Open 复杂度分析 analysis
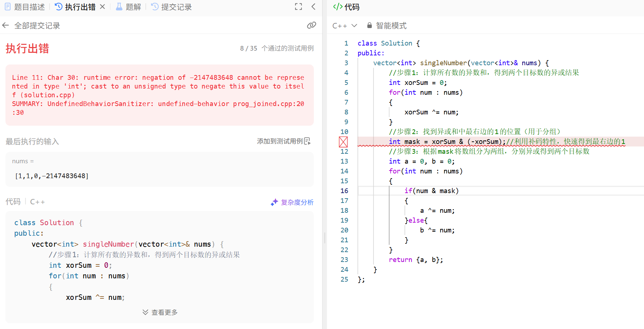 pyautogui.click(x=292, y=202)
